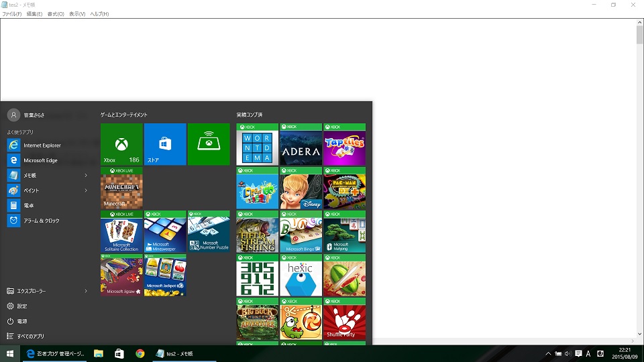Click the Notepad vertical scrollbar thumb
This screenshot has height=362, width=644.
[x=639, y=35]
